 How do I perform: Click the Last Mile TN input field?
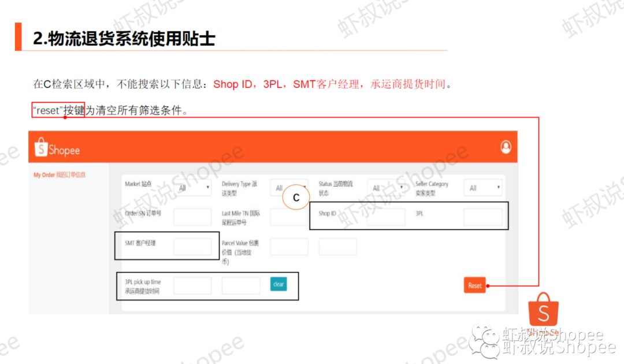tap(289, 217)
